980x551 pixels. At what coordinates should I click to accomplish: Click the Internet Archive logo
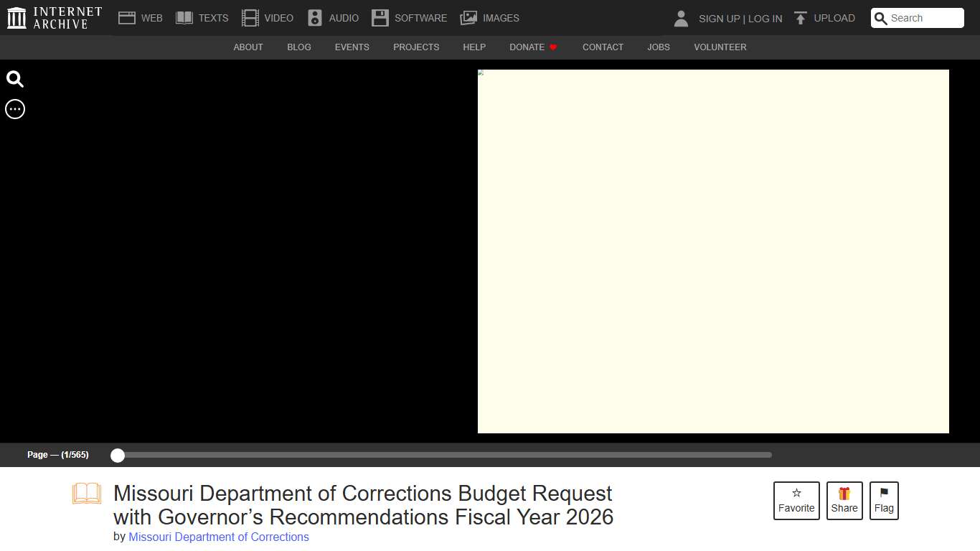(16, 17)
